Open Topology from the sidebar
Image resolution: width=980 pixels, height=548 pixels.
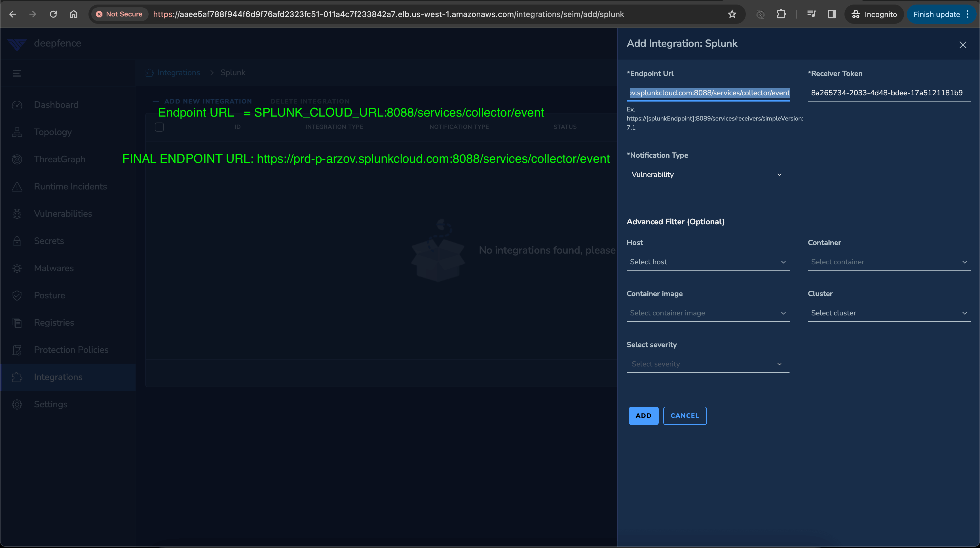[x=68, y=132]
